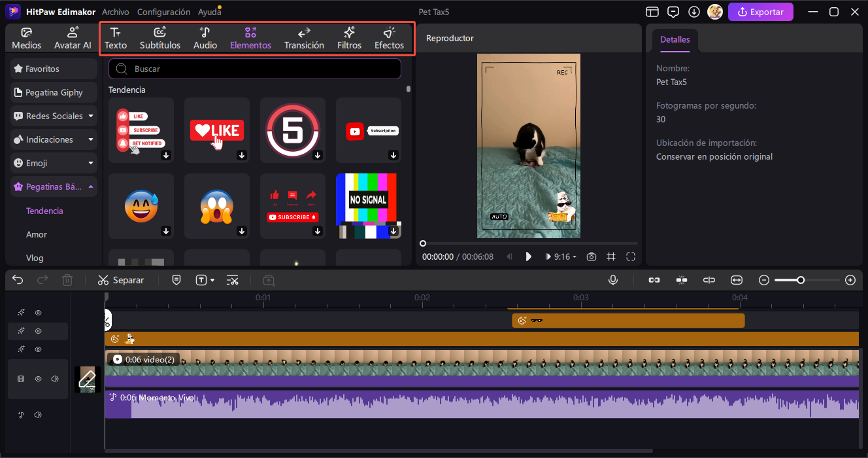Hide the video(2) track with eye icon
Screen dimensions: 868x458
[x=38, y=379]
